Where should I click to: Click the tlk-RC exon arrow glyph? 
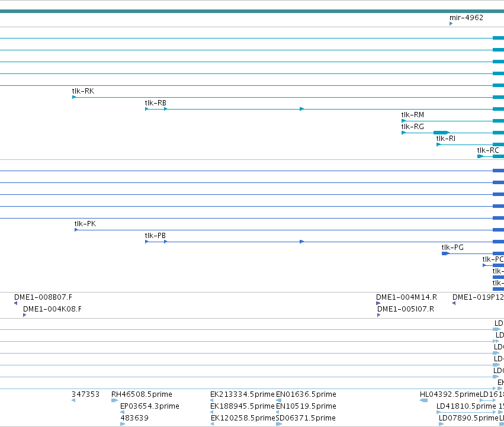coord(480,156)
